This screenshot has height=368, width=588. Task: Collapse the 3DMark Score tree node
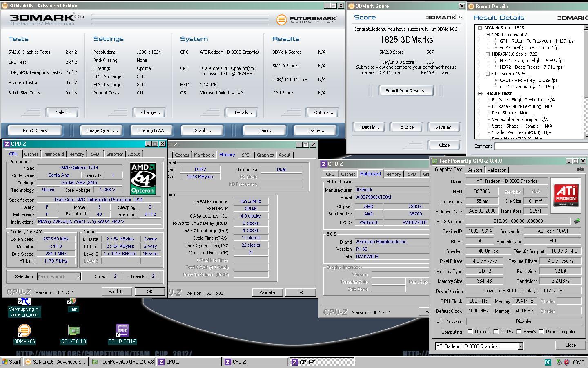(480, 28)
